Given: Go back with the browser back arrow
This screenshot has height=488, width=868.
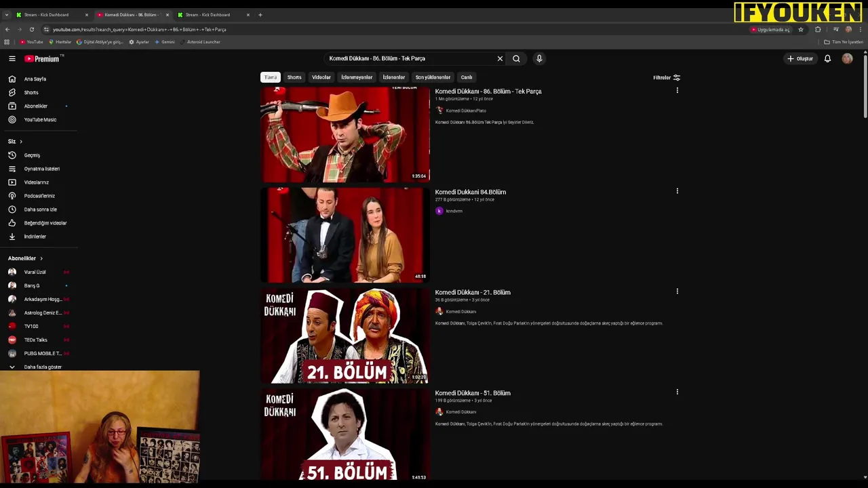Looking at the screenshot, I should point(7,30).
